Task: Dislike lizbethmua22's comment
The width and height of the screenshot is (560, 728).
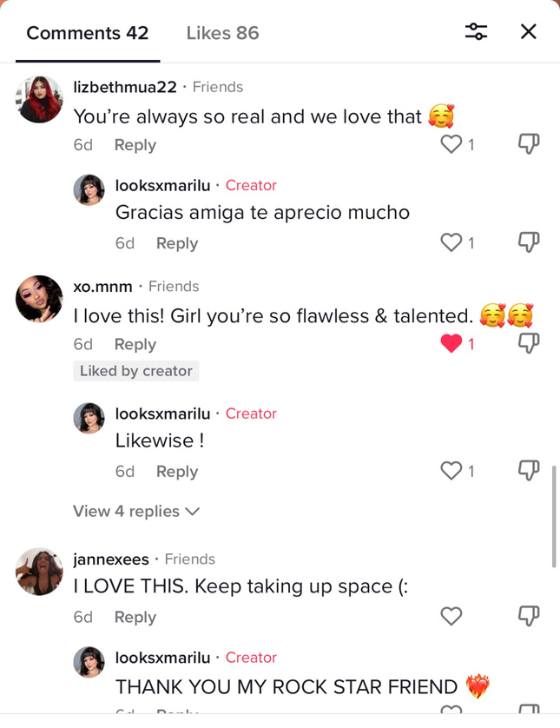Action: 528,144
